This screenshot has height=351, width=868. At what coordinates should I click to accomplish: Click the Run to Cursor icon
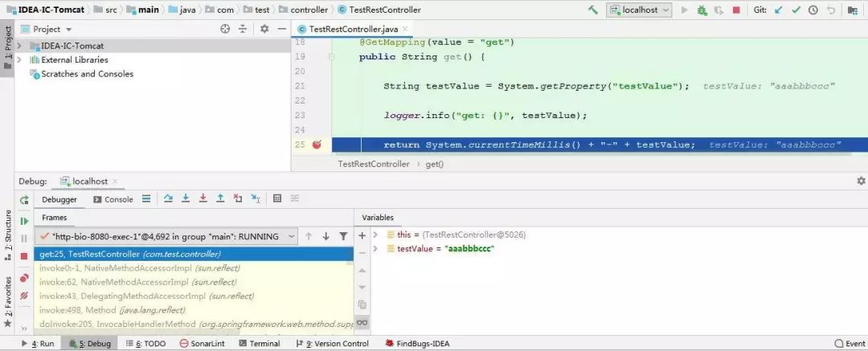click(256, 198)
